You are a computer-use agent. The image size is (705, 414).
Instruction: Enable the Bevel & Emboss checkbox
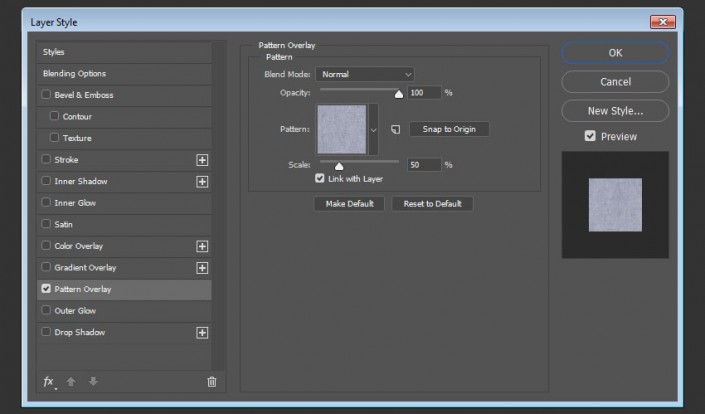click(x=46, y=95)
